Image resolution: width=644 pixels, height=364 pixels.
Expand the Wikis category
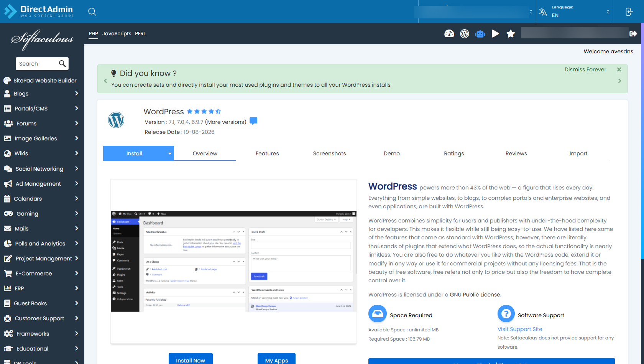pyautogui.click(x=77, y=153)
